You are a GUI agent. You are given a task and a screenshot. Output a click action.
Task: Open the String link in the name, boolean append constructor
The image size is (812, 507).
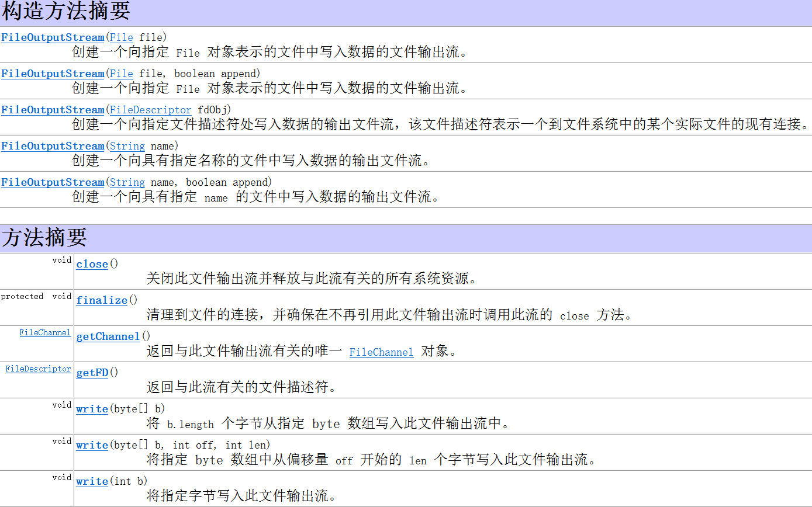click(x=127, y=182)
